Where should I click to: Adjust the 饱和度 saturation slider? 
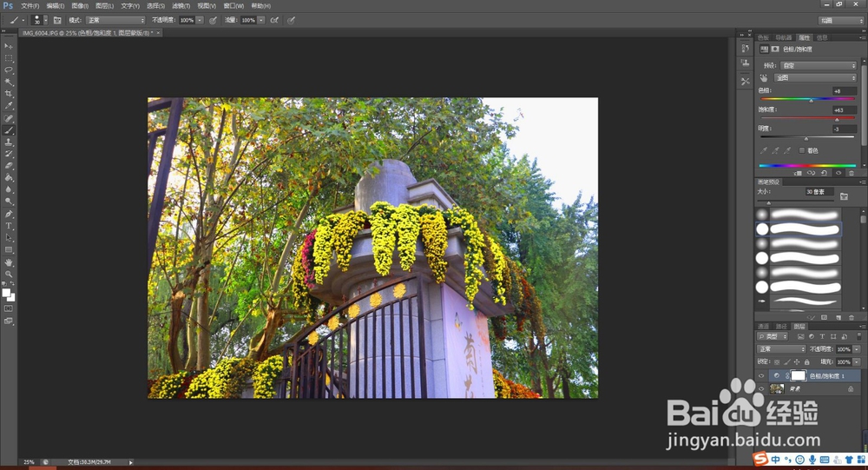[837, 119]
